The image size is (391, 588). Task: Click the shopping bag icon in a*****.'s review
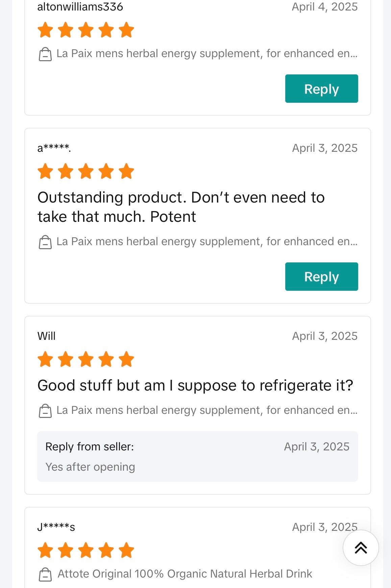pyautogui.click(x=46, y=241)
